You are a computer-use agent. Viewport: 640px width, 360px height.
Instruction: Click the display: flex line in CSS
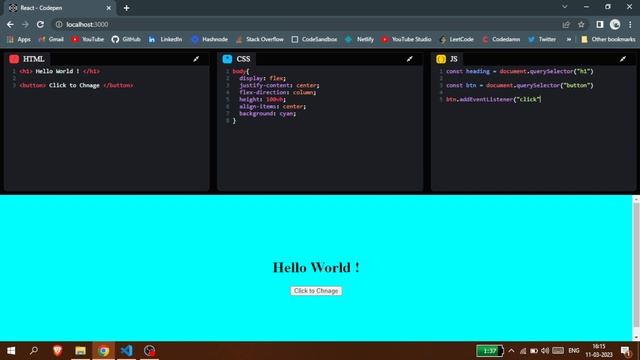pyautogui.click(x=262, y=78)
